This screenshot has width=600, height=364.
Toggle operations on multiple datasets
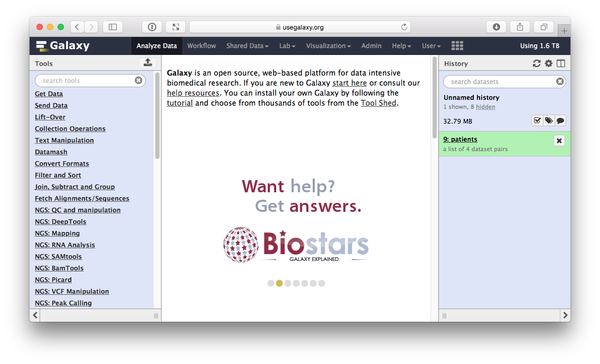point(537,121)
